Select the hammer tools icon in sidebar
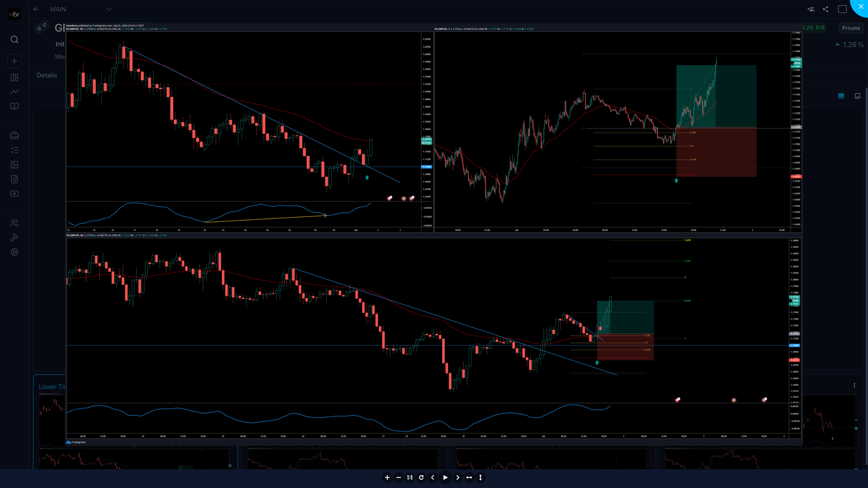 [x=14, y=237]
